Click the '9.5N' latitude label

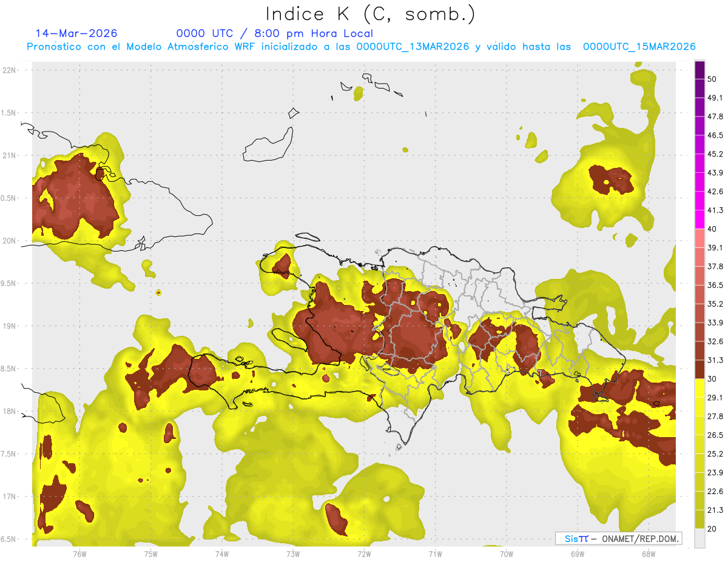click(9, 284)
